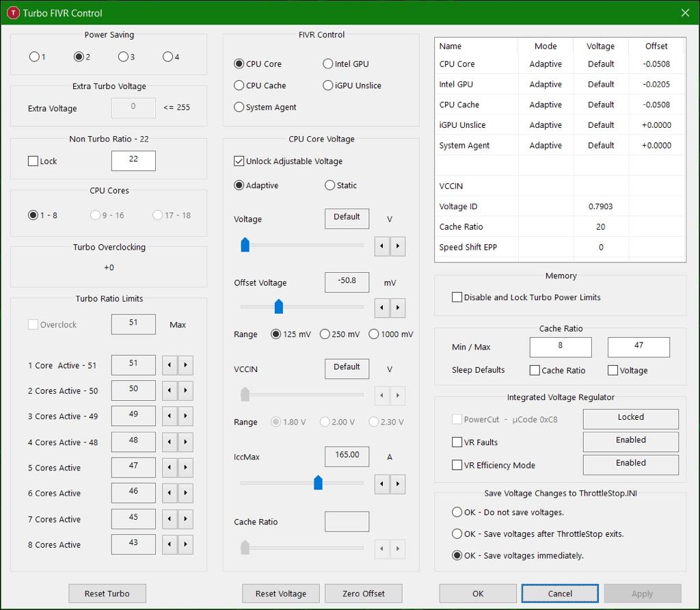
Task: Choose iGPU Unslice in FIVR Control
Action: (352, 85)
